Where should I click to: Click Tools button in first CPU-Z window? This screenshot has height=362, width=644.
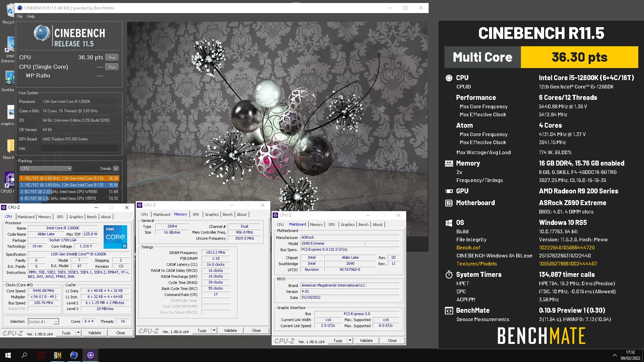(66, 333)
